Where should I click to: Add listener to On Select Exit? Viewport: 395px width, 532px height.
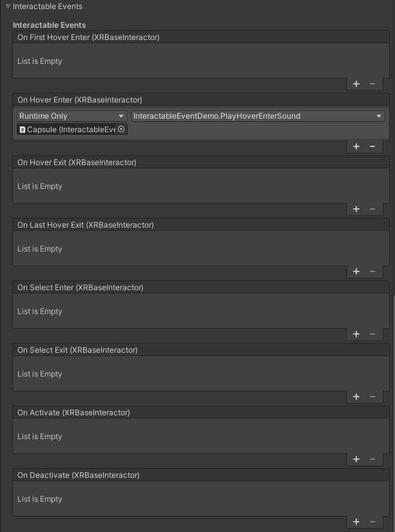tap(356, 397)
